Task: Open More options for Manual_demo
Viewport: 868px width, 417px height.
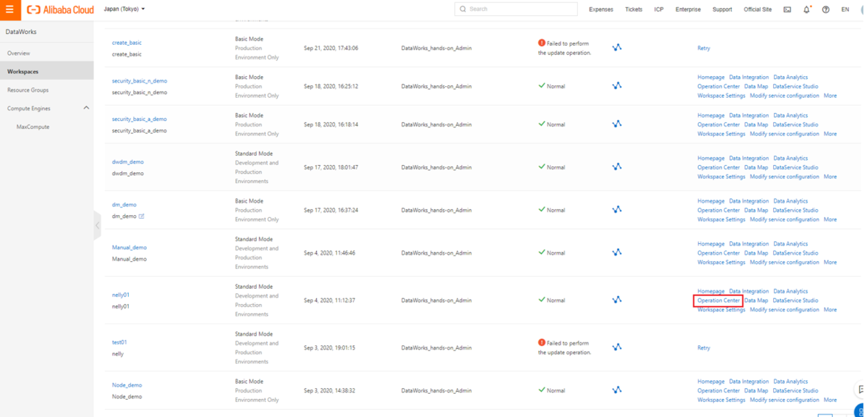Action: (x=830, y=262)
